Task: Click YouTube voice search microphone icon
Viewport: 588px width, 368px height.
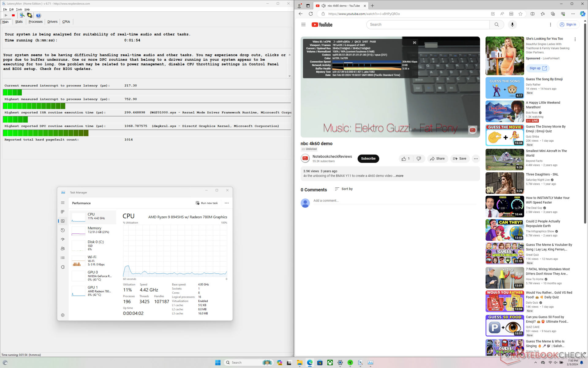Action: 512,25
